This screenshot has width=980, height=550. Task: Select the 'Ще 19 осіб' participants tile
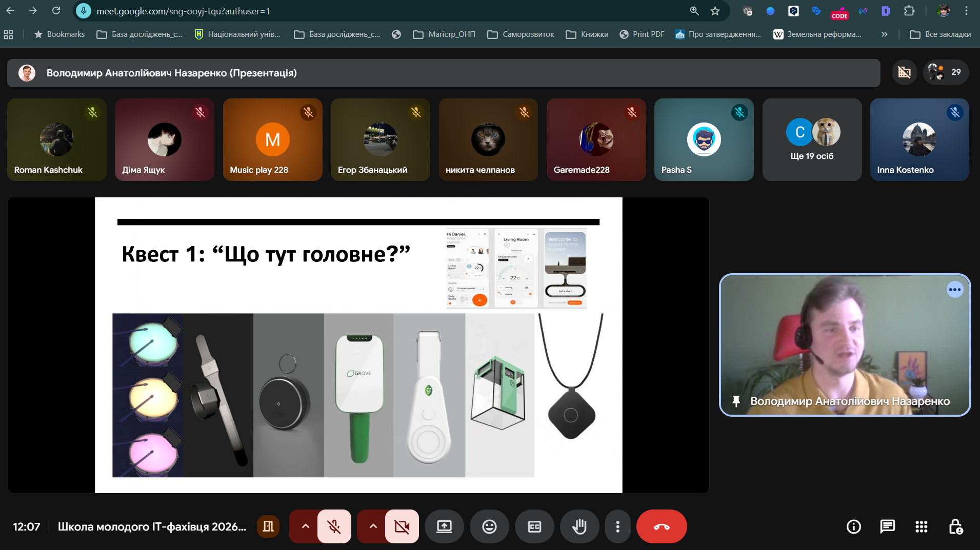click(x=812, y=139)
